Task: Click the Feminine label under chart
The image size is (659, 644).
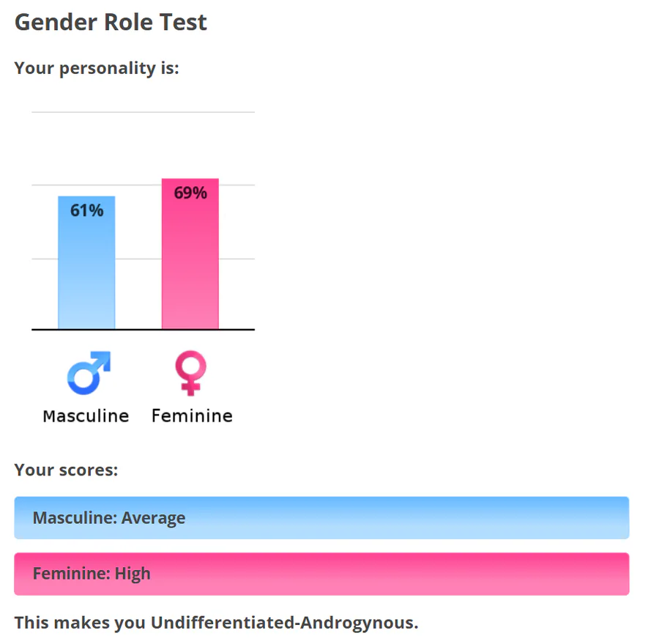Action: pyautogui.click(x=192, y=416)
